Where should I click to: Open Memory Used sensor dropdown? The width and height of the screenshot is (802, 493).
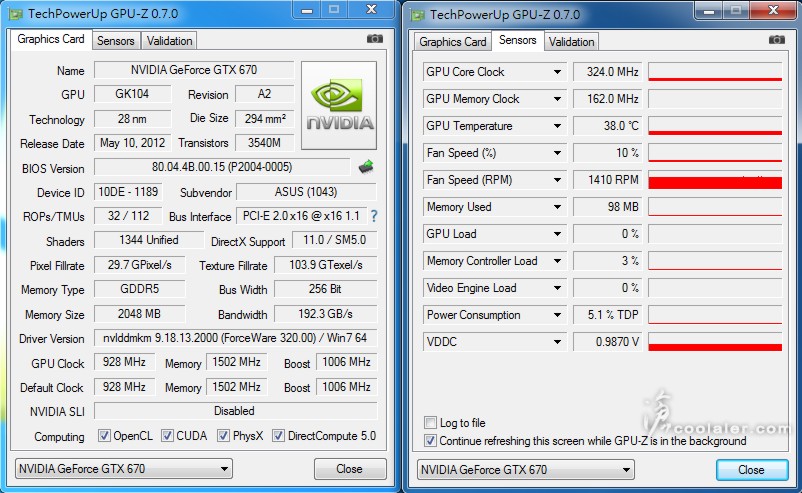(x=557, y=207)
